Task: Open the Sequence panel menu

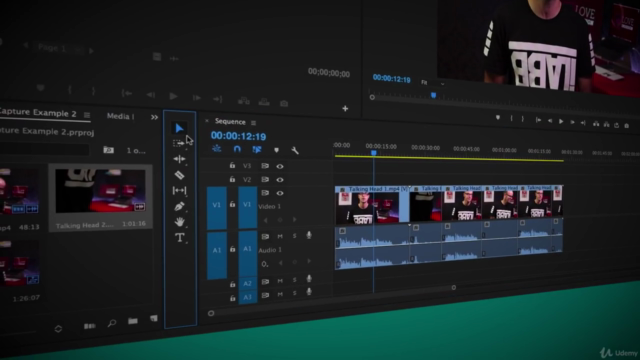Action: tap(253, 122)
